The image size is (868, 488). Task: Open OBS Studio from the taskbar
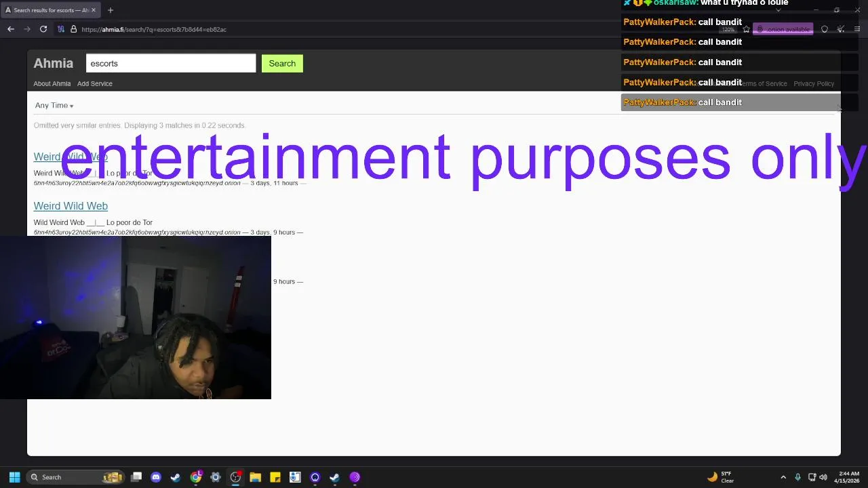235,477
